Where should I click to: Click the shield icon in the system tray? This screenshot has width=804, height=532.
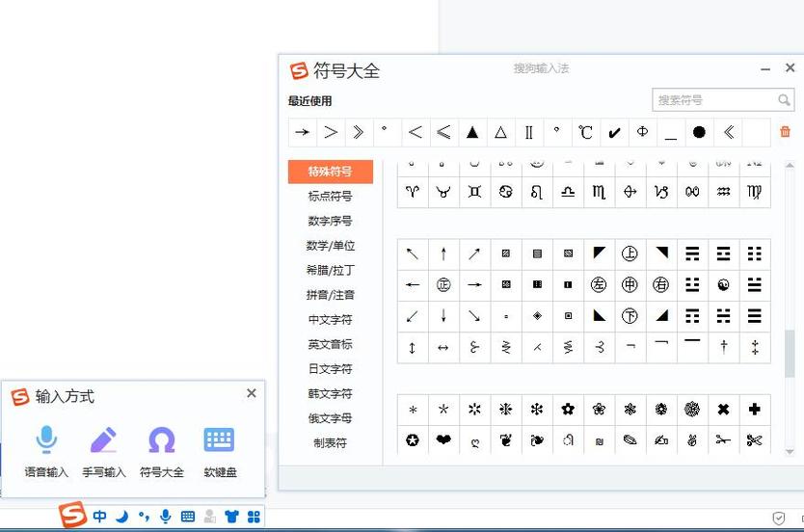[778, 519]
